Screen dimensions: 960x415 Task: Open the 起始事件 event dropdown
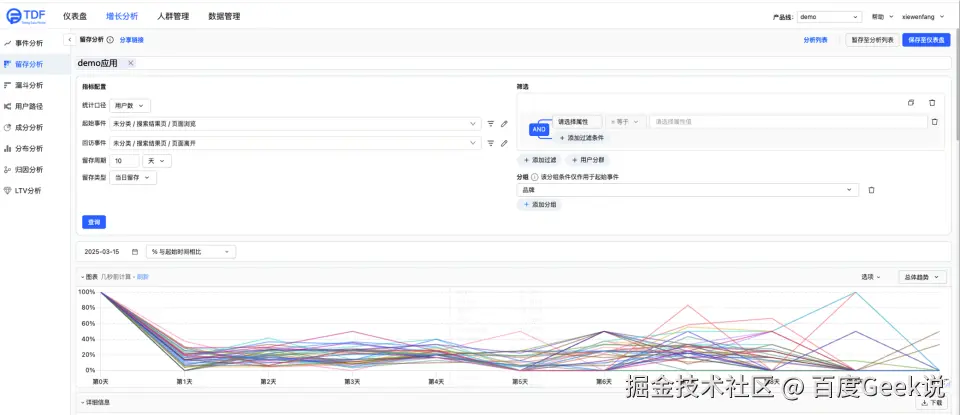[x=295, y=124]
